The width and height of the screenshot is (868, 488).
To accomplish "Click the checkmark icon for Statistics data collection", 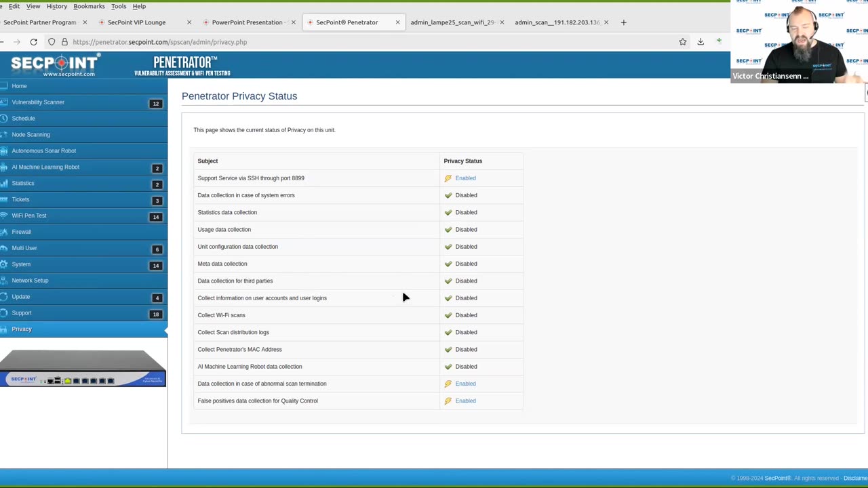I will (448, 212).
